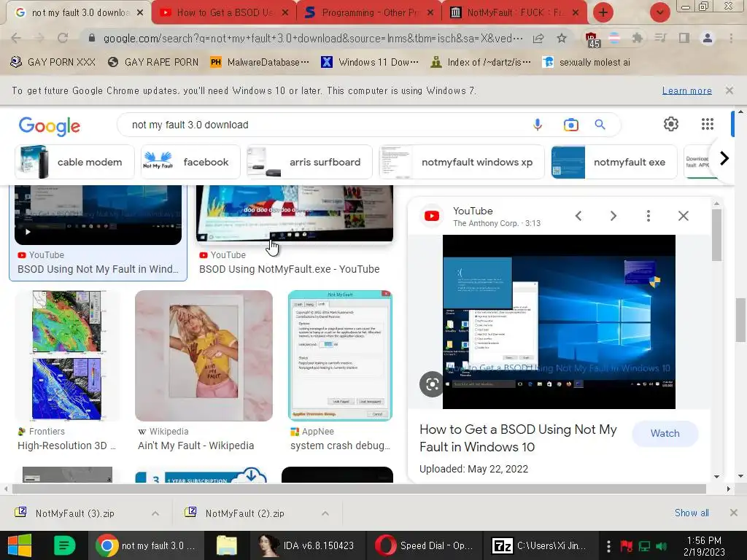
Task: Open the Google apps grid
Action: tap(708, 124)
